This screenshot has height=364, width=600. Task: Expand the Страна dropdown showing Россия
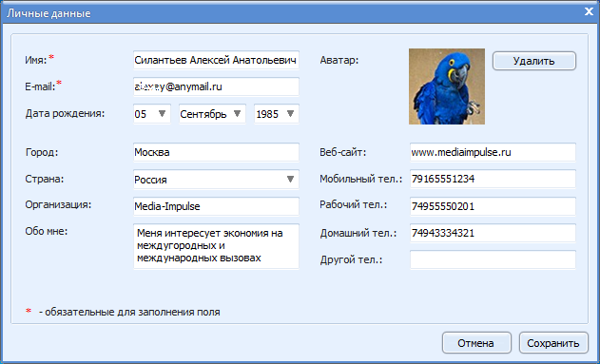(216, 180)
